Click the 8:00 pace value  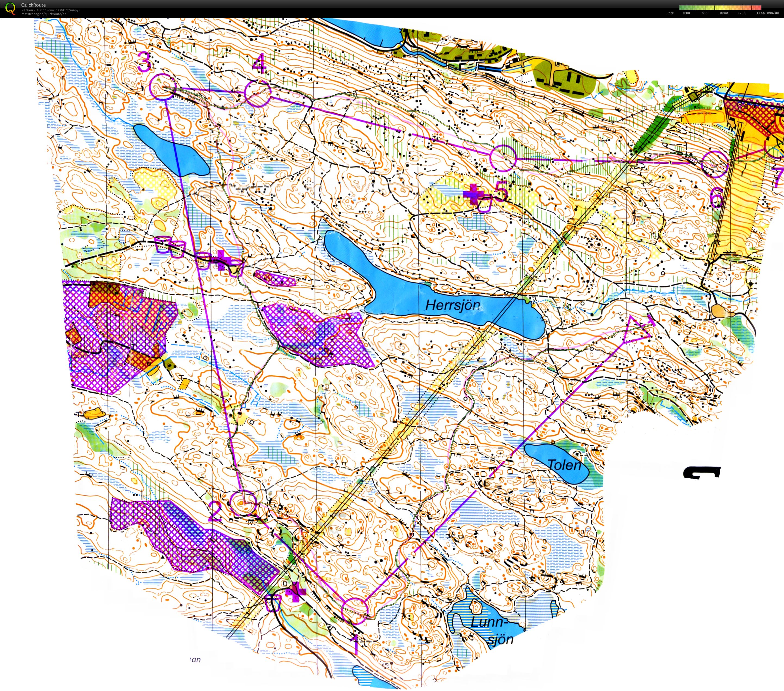[705, 13]
